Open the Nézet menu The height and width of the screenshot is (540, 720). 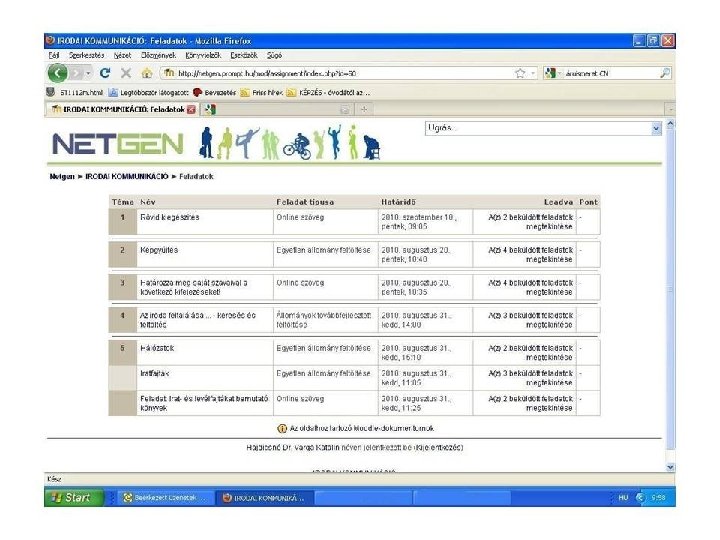(x=122, y=55)
